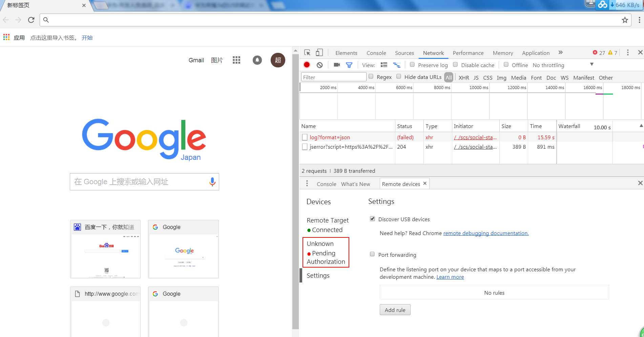
Task: Open remote debugging documentation link
Action: (x=486, y=233)
